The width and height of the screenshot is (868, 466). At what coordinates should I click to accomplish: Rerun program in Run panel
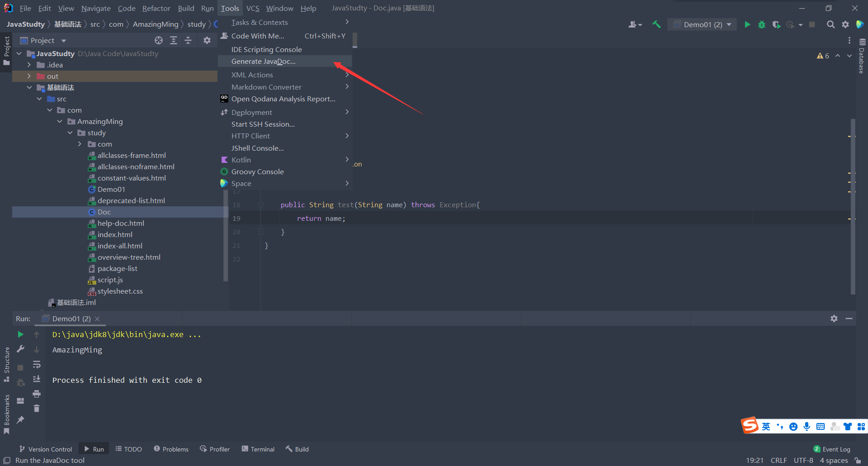click(x=20, y=334)
